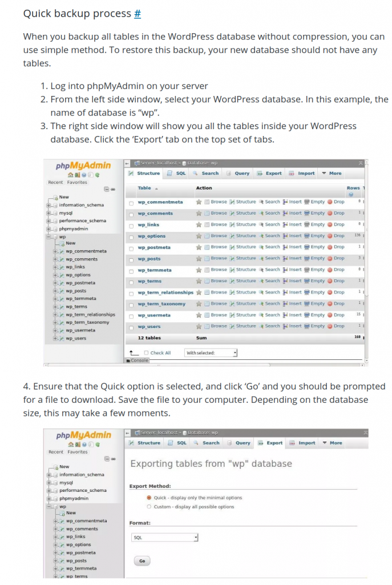Click the Structure icon in the wp_links row
Viewport: 392px width, 585px height.
pyautogui.click(x=232, y=225)
